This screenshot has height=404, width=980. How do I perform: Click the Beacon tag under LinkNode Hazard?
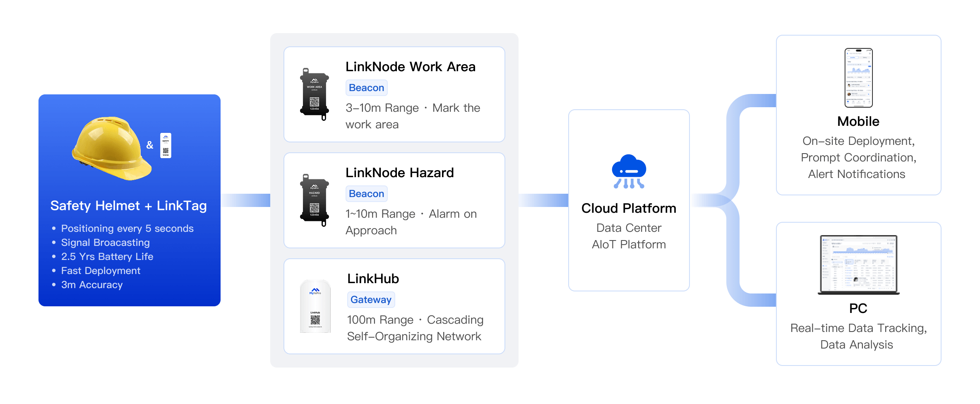[x=366, y=194]
